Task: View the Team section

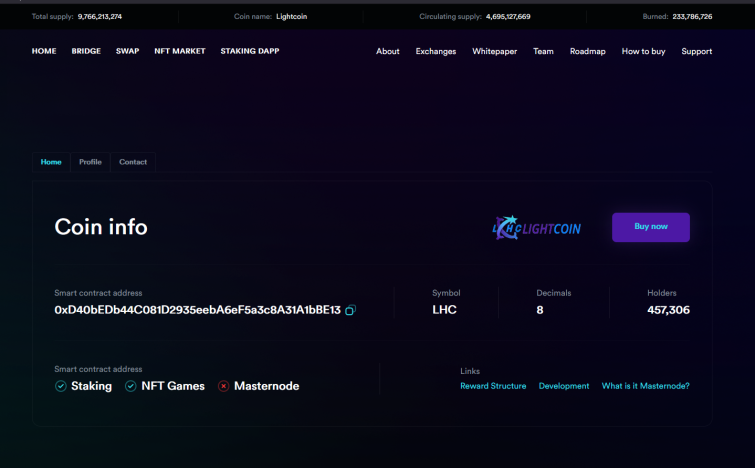Action: pos(543,52)
